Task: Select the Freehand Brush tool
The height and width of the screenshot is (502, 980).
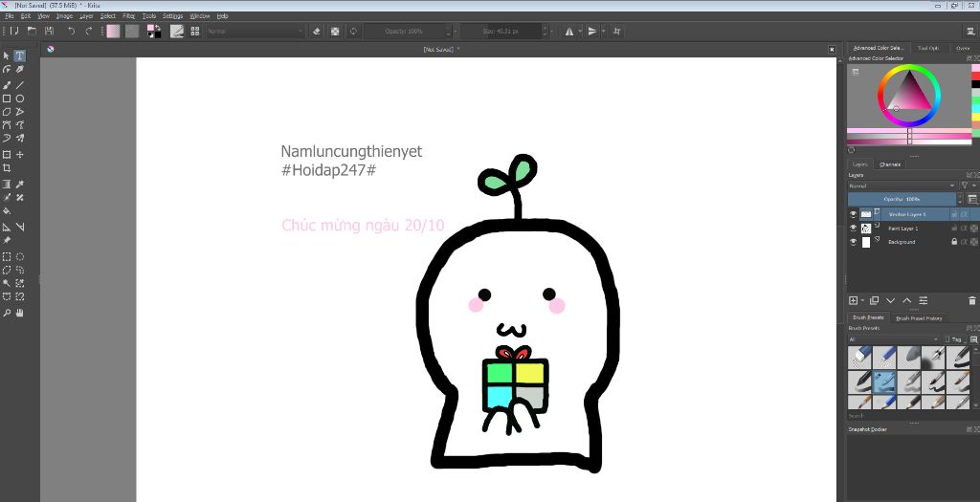Action: 7,85
